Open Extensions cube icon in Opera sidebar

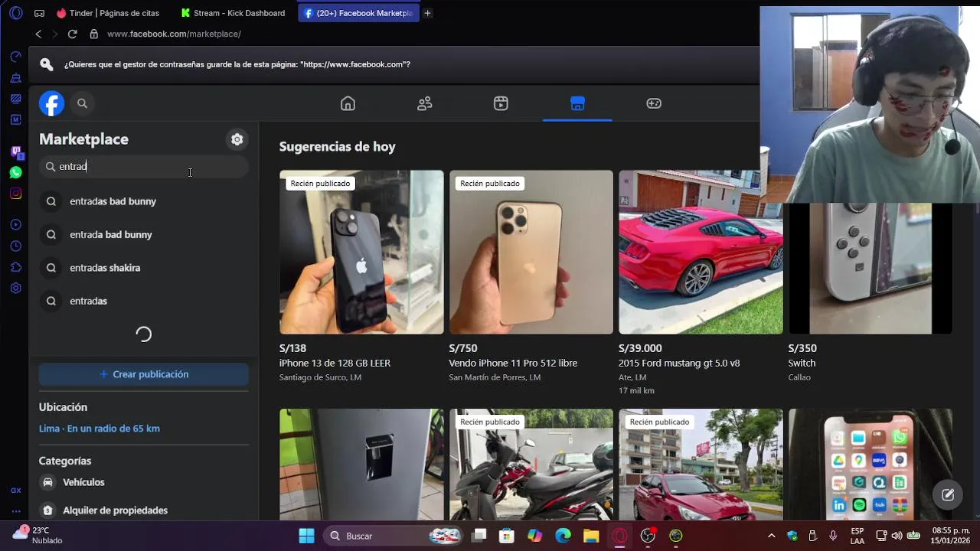(x=16, y=267)
